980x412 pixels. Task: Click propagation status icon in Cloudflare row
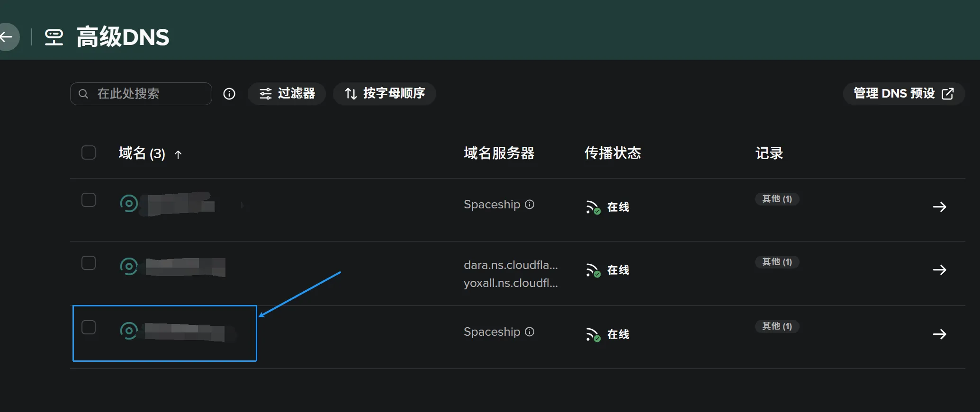[593, 270]
